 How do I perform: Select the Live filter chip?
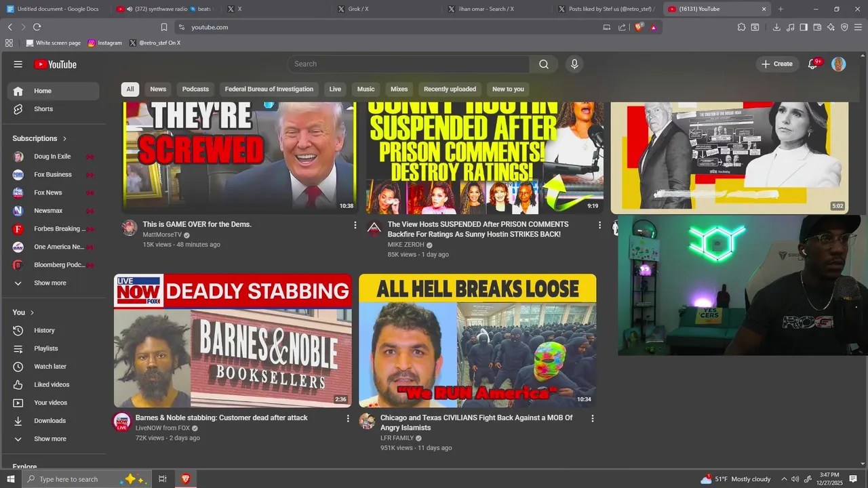pyautogui.click(x=335, y=89)
